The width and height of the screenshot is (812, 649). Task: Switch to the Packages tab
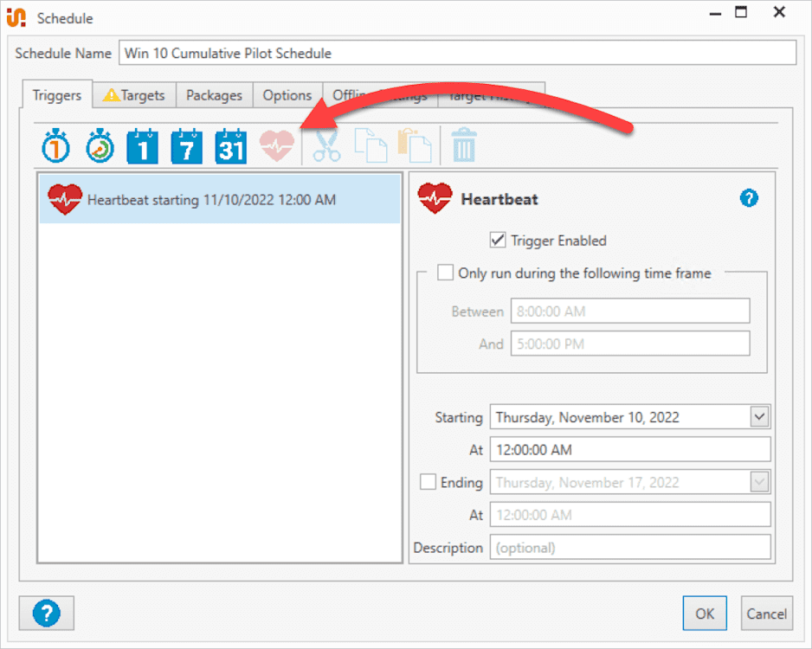click(x=214, y=95)
